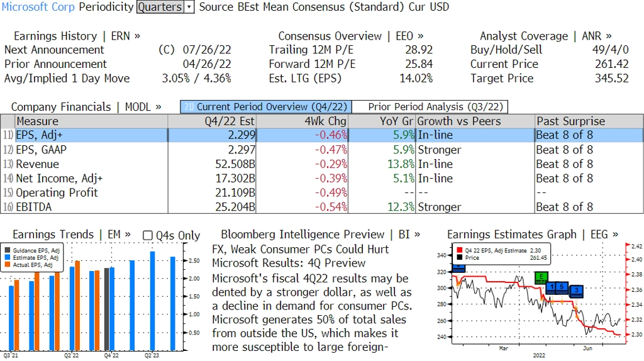Open Earnings History ERN link
Image resolution: width=644 pixels, height=361 pixels.
click(77, 36)
